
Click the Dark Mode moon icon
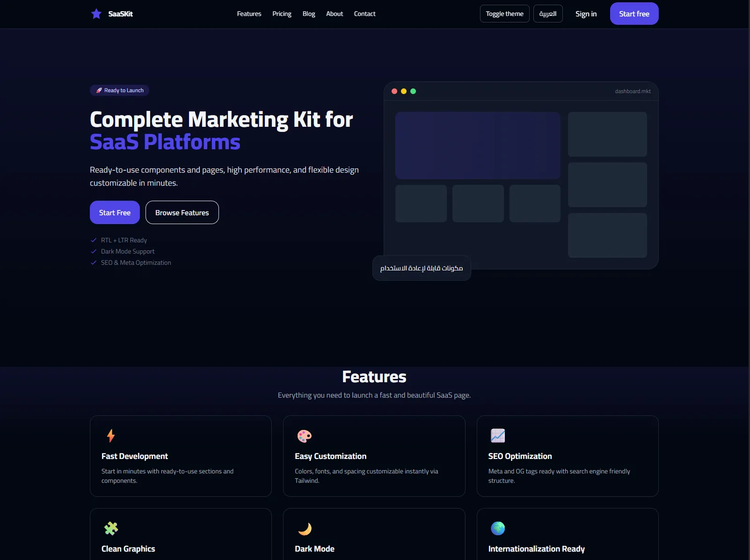(x=305, y=528)
